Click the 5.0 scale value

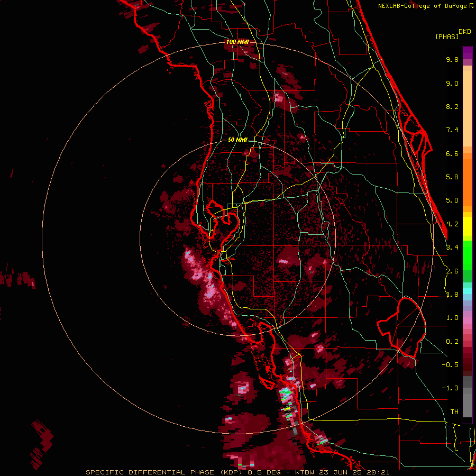[452, 200]
